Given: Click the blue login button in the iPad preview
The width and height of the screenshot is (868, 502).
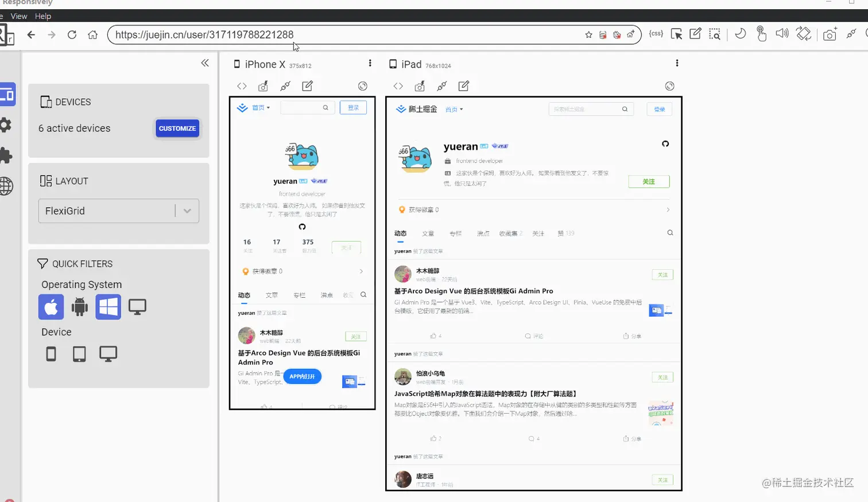Looking at the screenshot, I should (x=659, y=109).
